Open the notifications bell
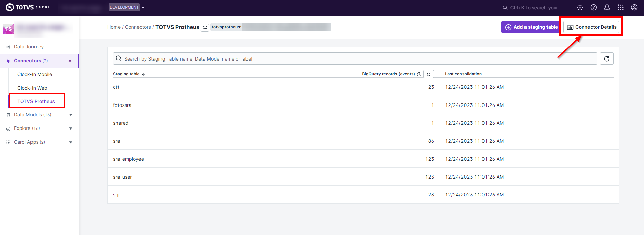The height and width of the screenshot is (235, 644). pyautogui.click(x=607, y=7)
